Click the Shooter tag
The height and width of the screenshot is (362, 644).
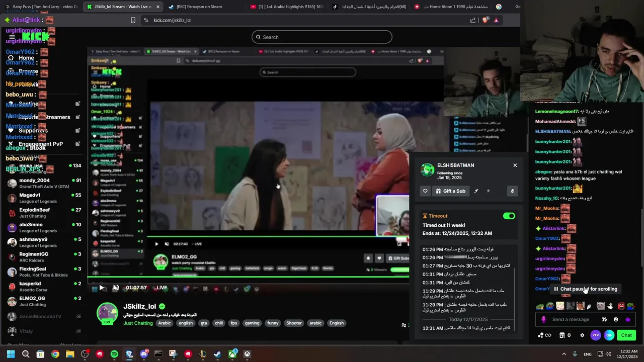[294, 323]
